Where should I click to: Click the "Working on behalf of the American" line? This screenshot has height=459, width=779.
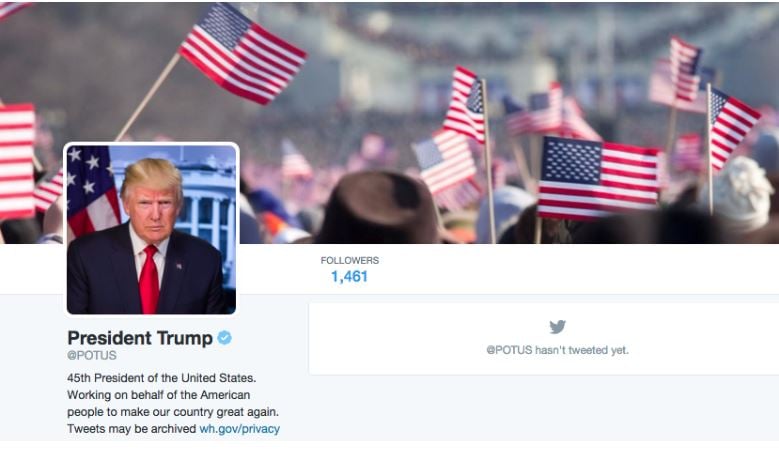coord(158,395)
